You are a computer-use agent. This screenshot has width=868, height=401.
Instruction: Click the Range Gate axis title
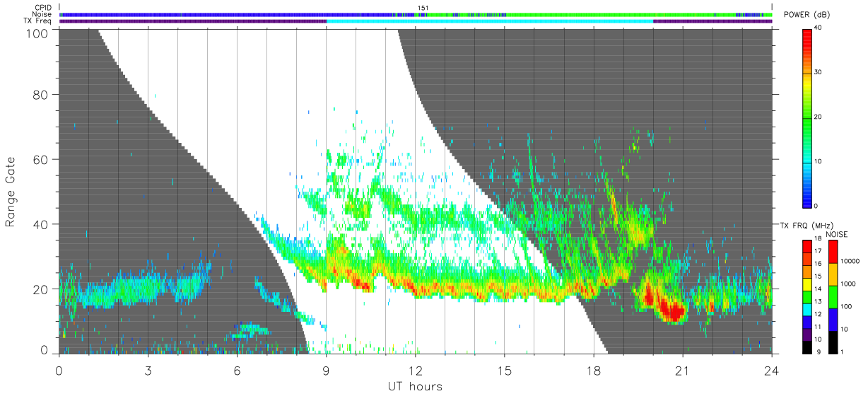coord(11,191)
